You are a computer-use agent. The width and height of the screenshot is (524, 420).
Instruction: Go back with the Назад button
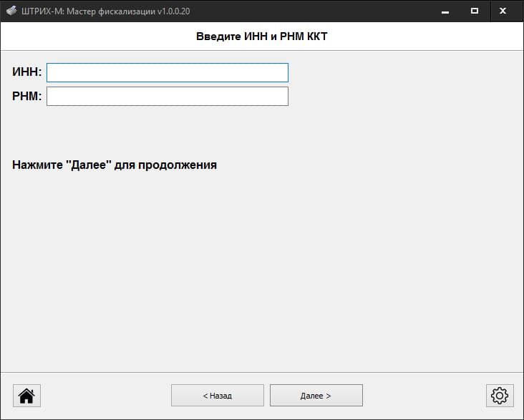click(x=218, y=396)
